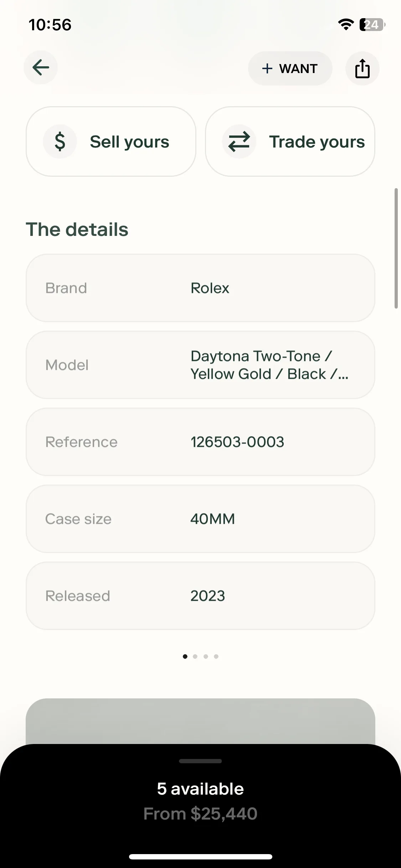Expand the truncated Model row
401x868 pixels.
point(200,365)
